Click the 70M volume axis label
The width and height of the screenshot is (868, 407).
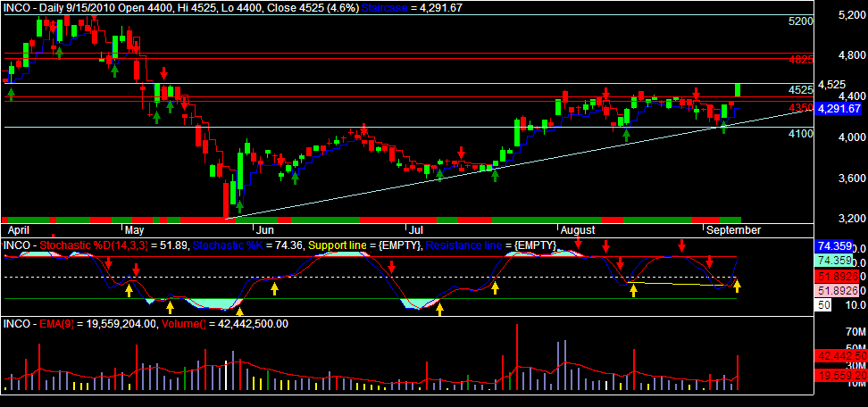pyautogui.click(x=855, y=332)
